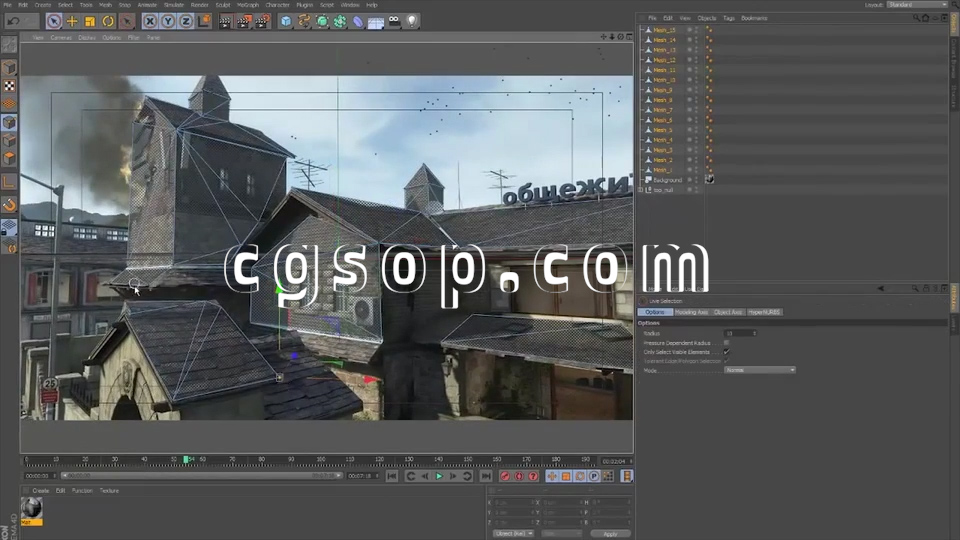960x540 pixels.
Task: Switch to the Object Axis tab
Action: 728,312
